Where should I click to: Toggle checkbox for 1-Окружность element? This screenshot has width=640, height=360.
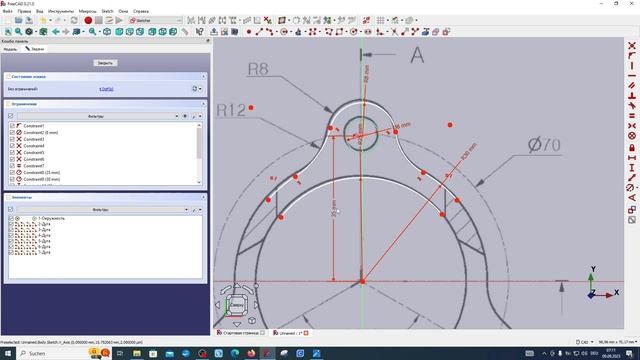11,218
